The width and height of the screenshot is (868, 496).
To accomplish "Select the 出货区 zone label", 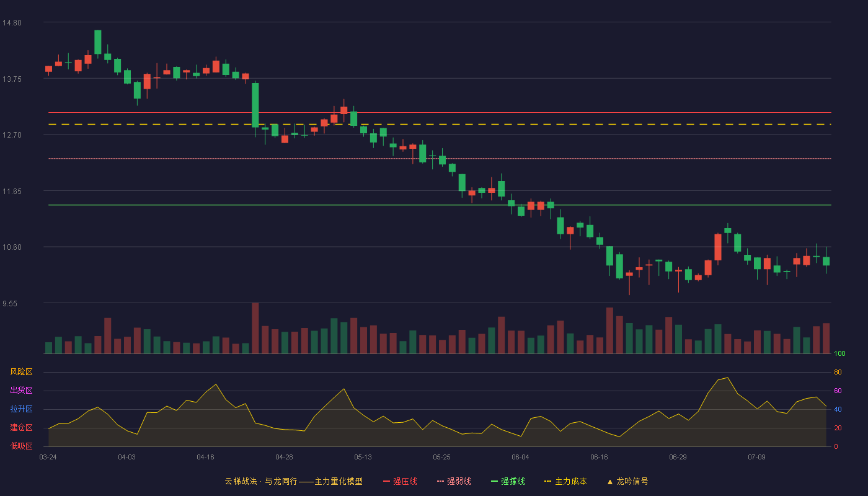I will (x=21, y=391).
